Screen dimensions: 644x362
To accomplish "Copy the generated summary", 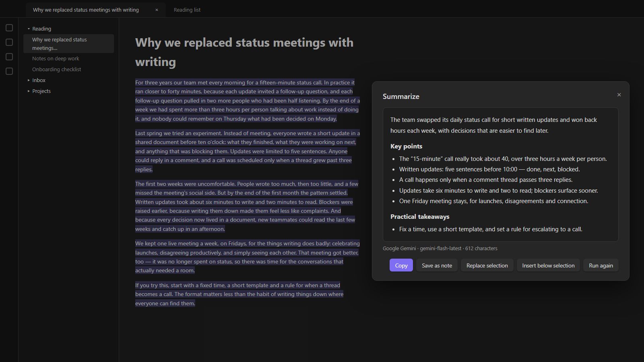I will click(x=401, y=265).
